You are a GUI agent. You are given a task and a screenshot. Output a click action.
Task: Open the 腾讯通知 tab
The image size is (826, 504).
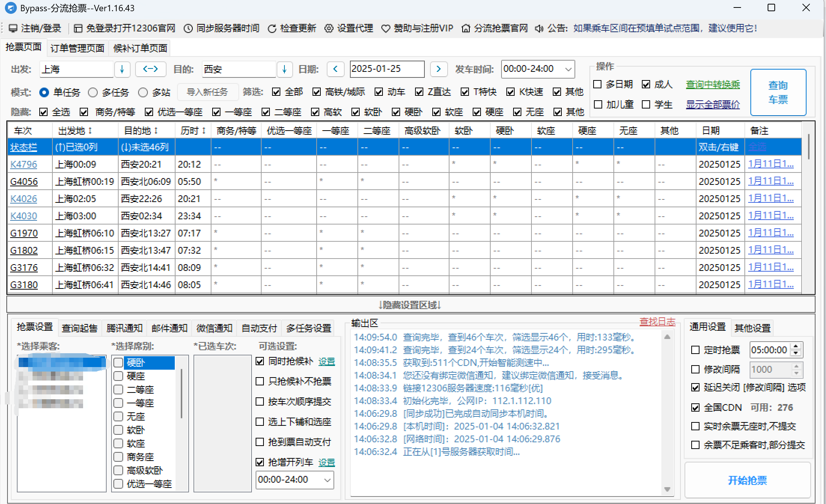click(125, 328)
